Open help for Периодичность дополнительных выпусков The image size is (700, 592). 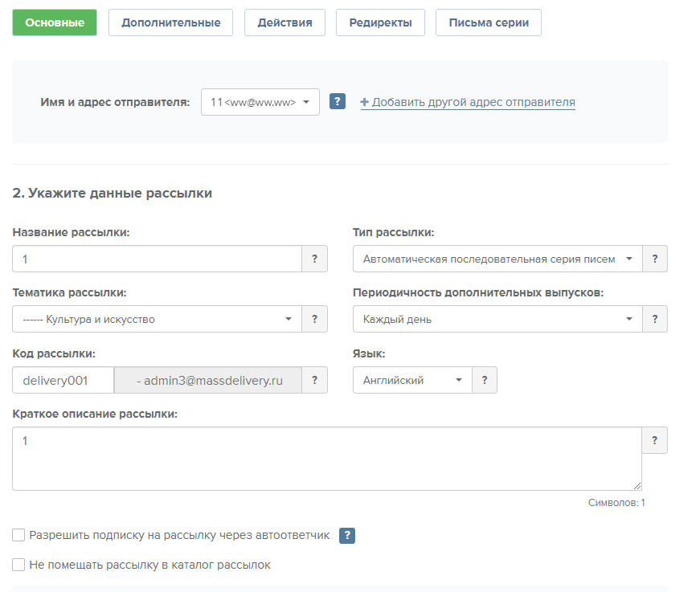point(655,319)
